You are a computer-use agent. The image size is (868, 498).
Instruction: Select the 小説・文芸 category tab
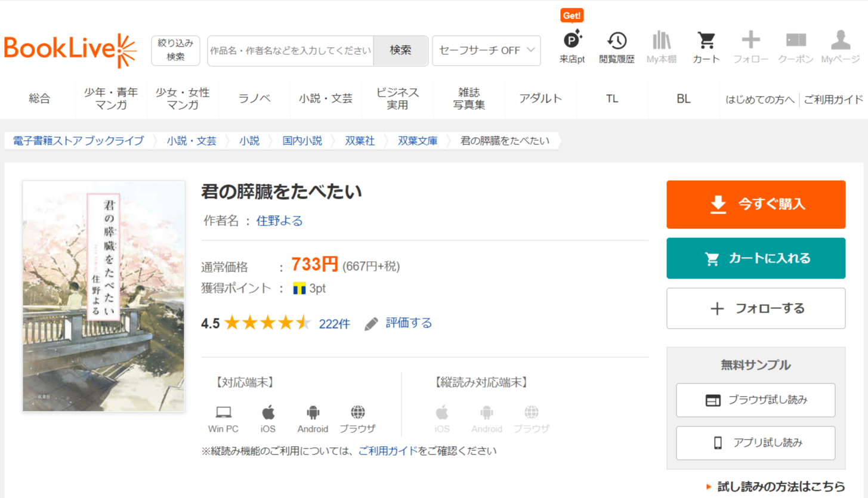coord(326,99)
